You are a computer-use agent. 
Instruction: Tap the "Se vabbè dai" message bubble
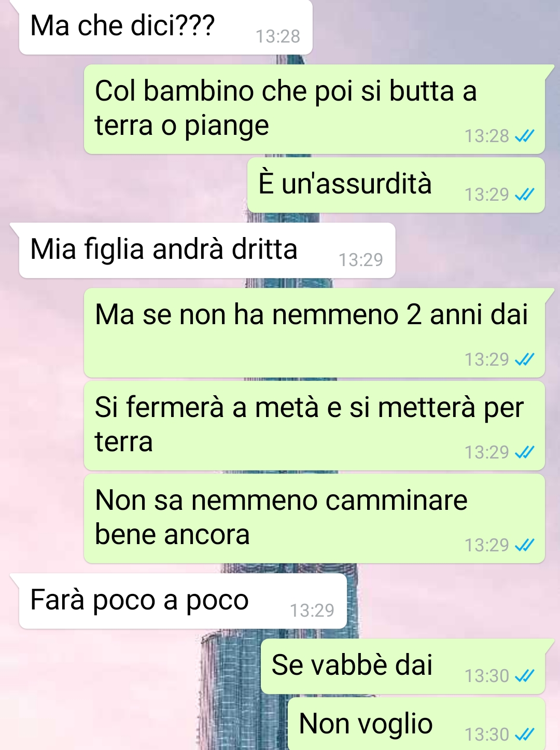coord(402,666)
